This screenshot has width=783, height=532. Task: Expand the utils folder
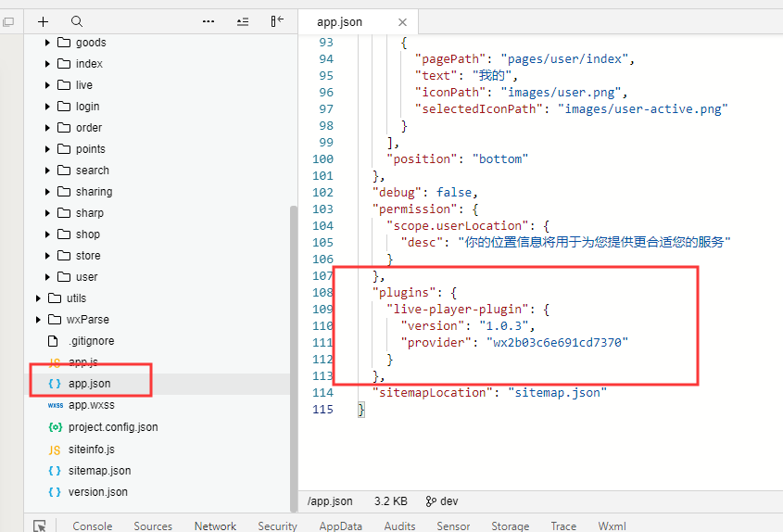pos(38,298)
